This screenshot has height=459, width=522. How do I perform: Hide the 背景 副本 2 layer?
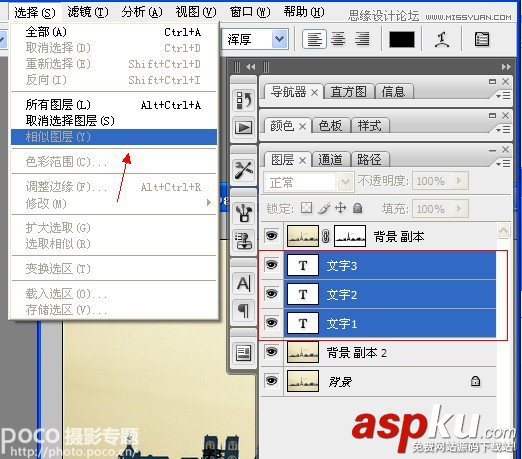pos(272,351)
